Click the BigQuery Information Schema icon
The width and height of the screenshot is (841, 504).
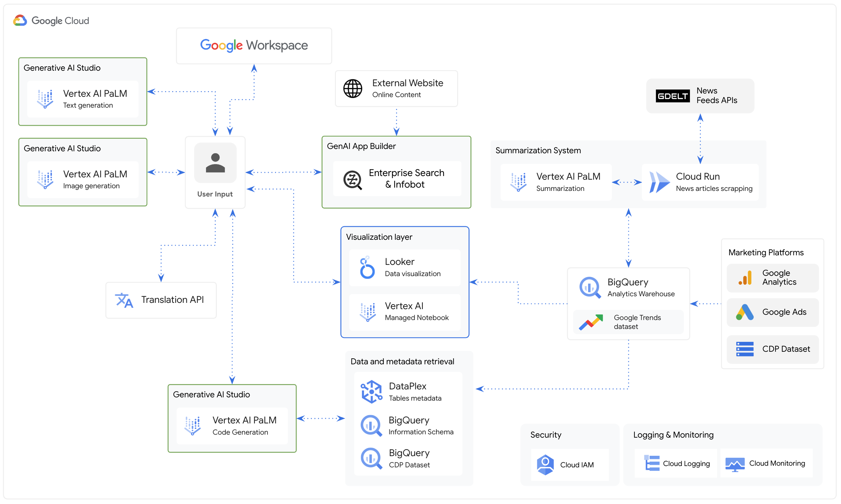372,426
